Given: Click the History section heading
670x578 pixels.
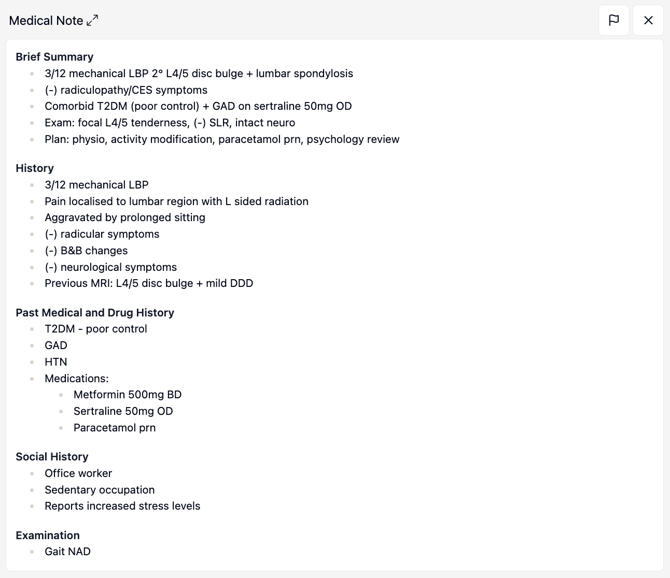Looking at the screenshot, I should click(x=35, y=168).
